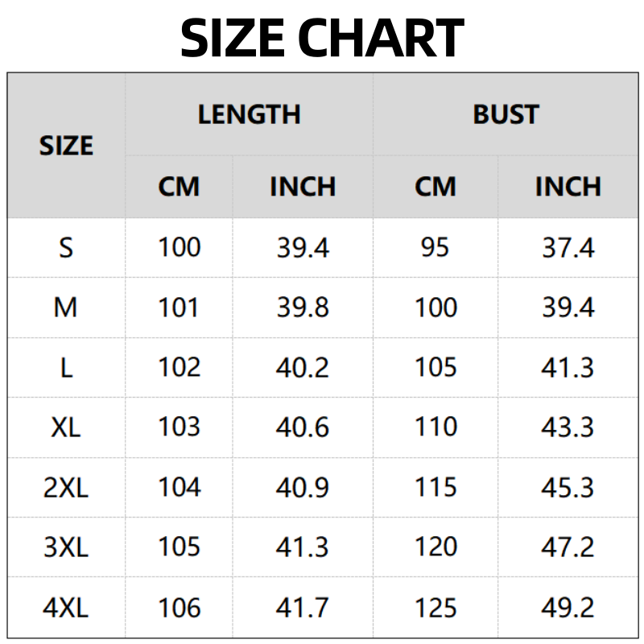Click the 125 bust cm cell
This screenshot has width=644, height=644.
436,607
